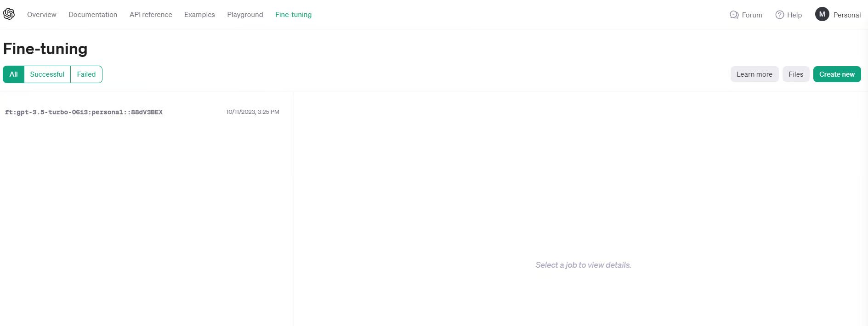Open the Files button

coord(795,74)
